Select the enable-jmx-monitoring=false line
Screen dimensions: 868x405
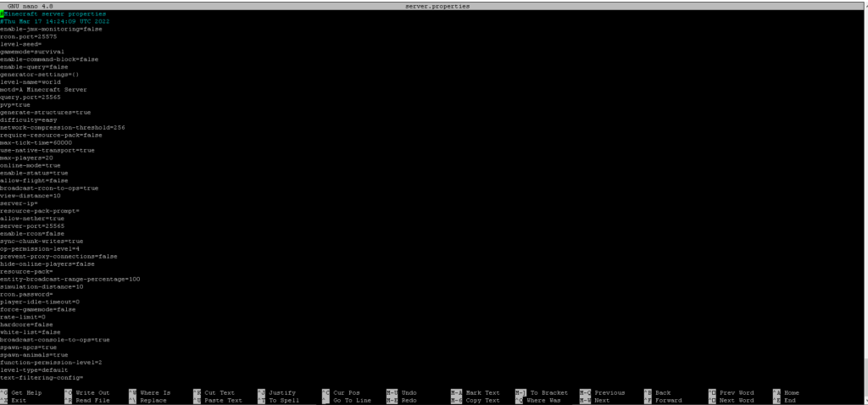point(51,29)
